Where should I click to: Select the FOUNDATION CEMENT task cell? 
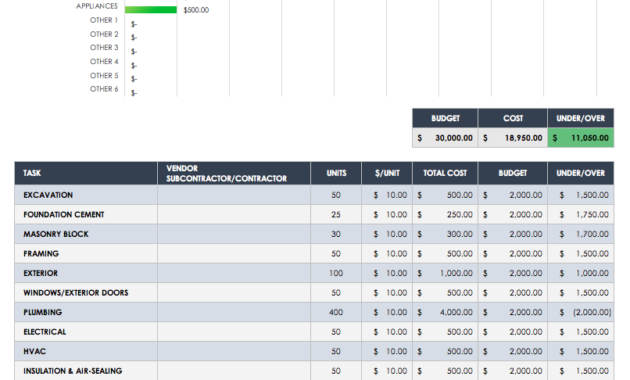tap(86, 215)
